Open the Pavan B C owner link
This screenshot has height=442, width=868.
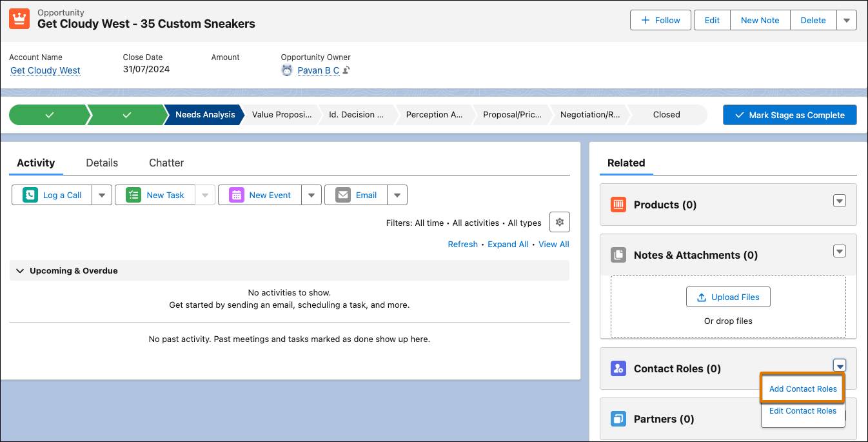319,70
